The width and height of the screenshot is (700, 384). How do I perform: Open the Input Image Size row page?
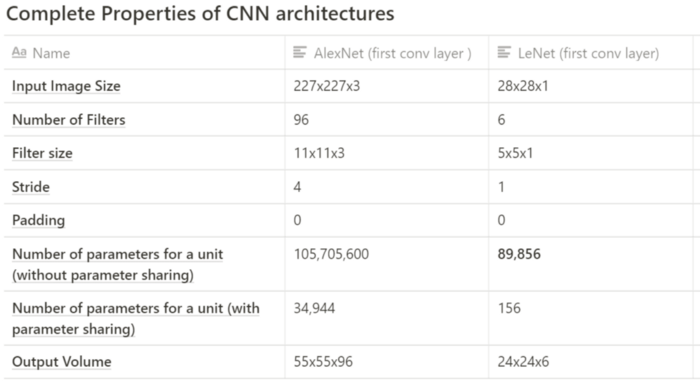coord(66,86)
